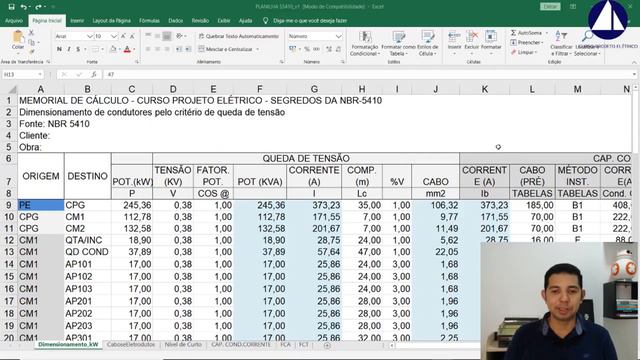Screen dimensions: 640x360
Task: Open the font size dropdown
Action: (x=114, y=36)
